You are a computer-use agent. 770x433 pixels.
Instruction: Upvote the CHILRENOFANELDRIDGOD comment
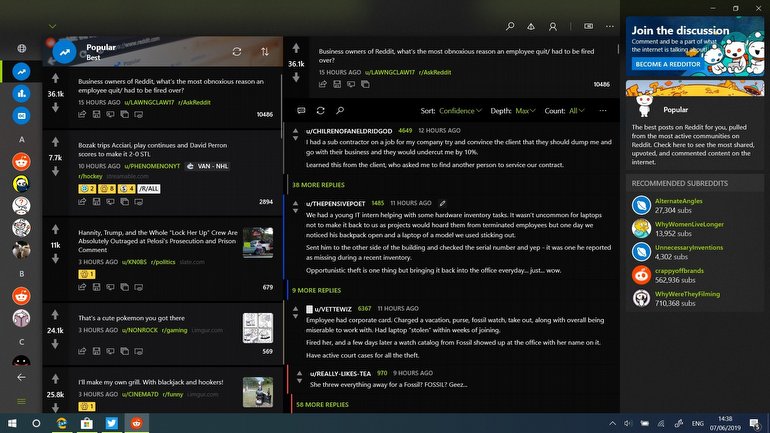pyautogui.click(x=295, y=131)
